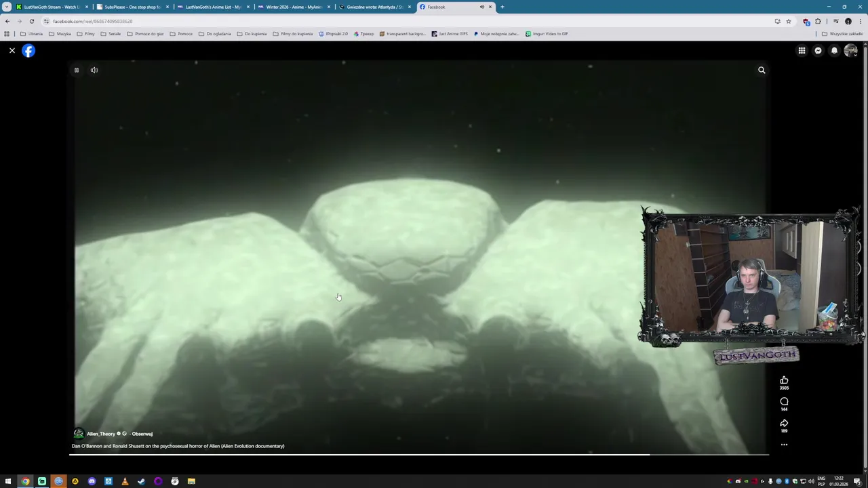Viewport: 868px width, 488px height.
Task: Click install/cast icon in address bar
Action: tap(777, 21)
